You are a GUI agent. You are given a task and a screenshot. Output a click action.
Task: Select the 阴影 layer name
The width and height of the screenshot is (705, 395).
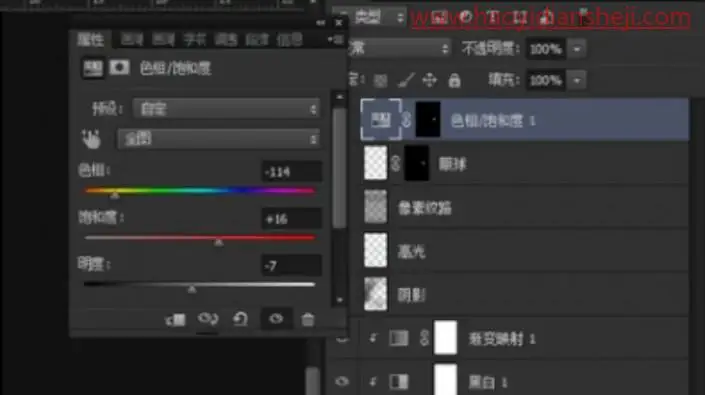tap(411, 295)
